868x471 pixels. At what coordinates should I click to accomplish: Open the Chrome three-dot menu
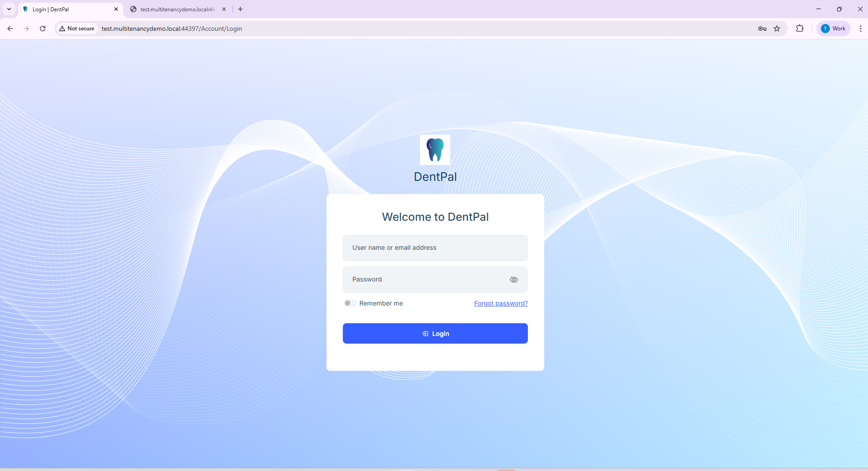[860, 29]
